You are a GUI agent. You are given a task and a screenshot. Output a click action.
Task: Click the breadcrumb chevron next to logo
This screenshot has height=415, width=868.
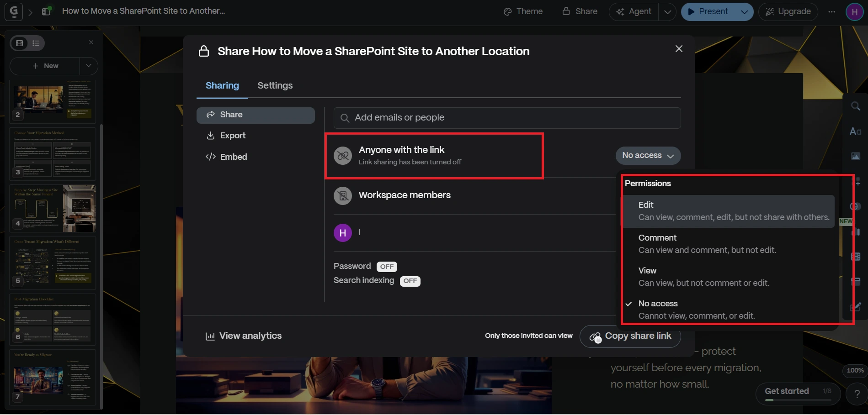point(30,12)
